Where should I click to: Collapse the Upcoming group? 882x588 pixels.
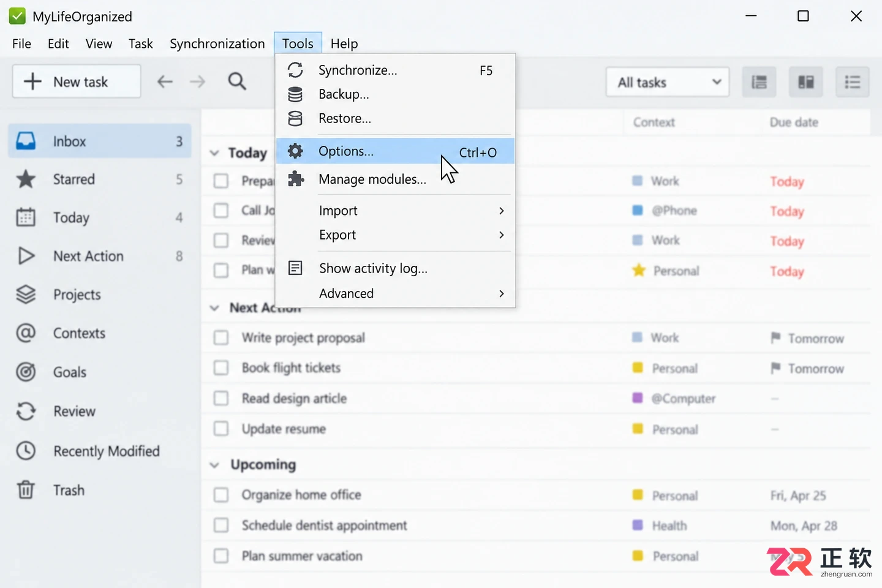click(214, 466)
